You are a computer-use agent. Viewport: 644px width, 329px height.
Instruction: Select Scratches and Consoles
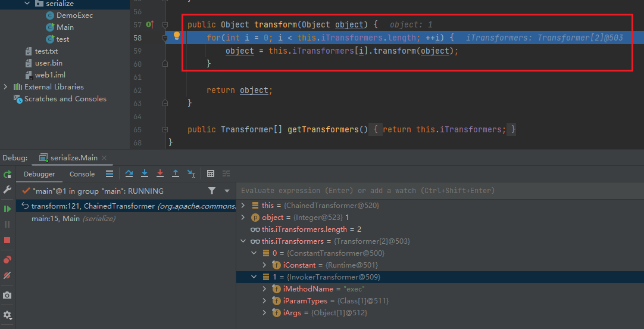[65, 99]
